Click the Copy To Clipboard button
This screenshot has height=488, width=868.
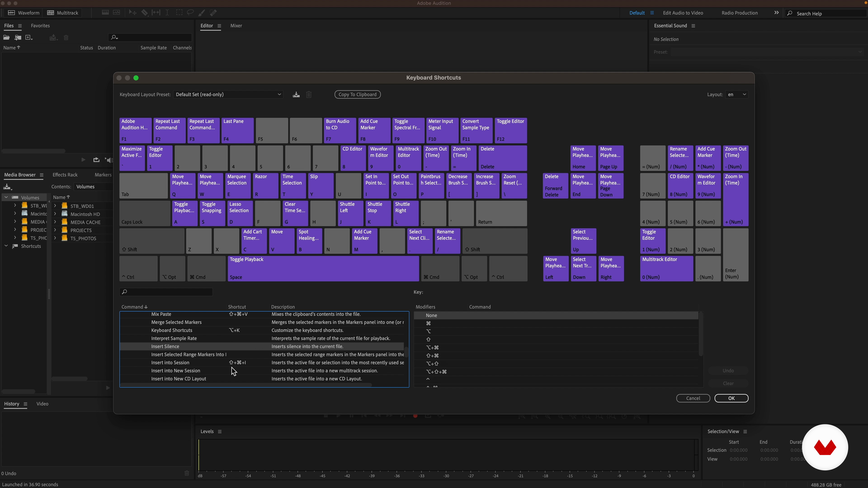(358, 95)
